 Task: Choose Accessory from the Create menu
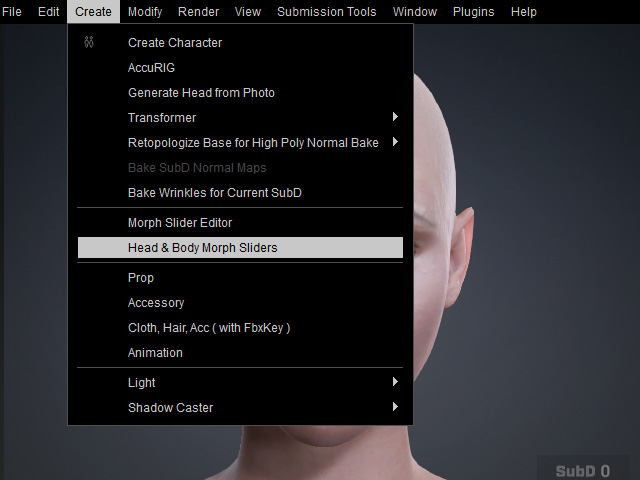240,302
